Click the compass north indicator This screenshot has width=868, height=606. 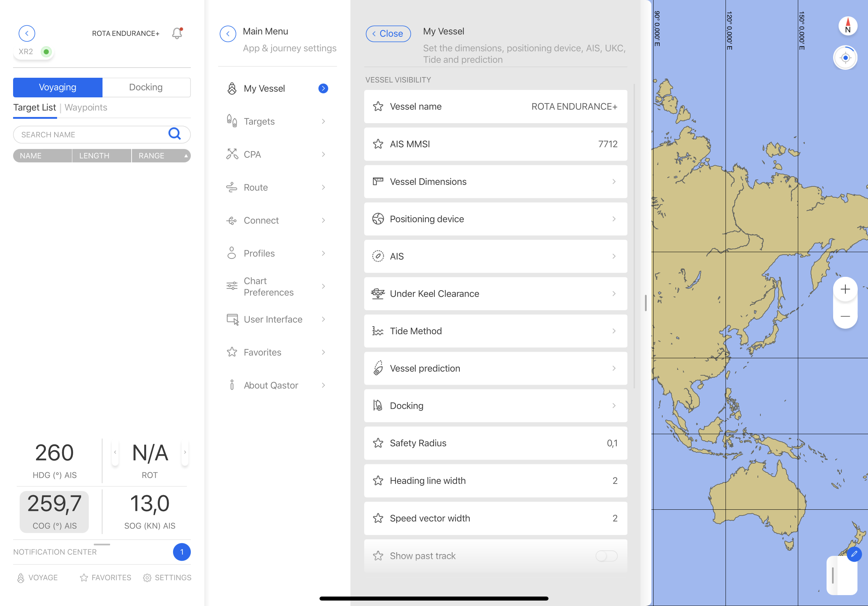point(847,26)
